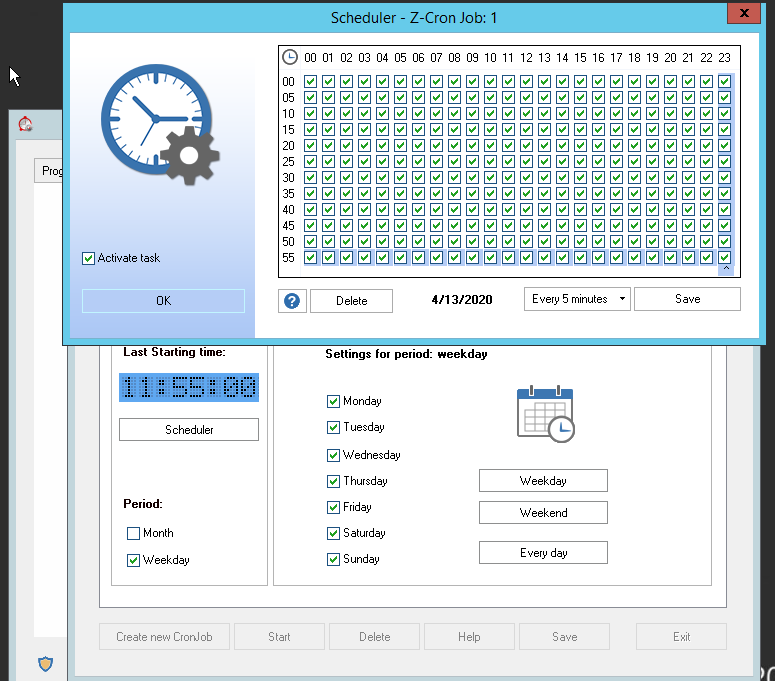Click the date 4/13/2020 text
The width and height of the screenshot is (775, 681).
[x=462, y=299]
